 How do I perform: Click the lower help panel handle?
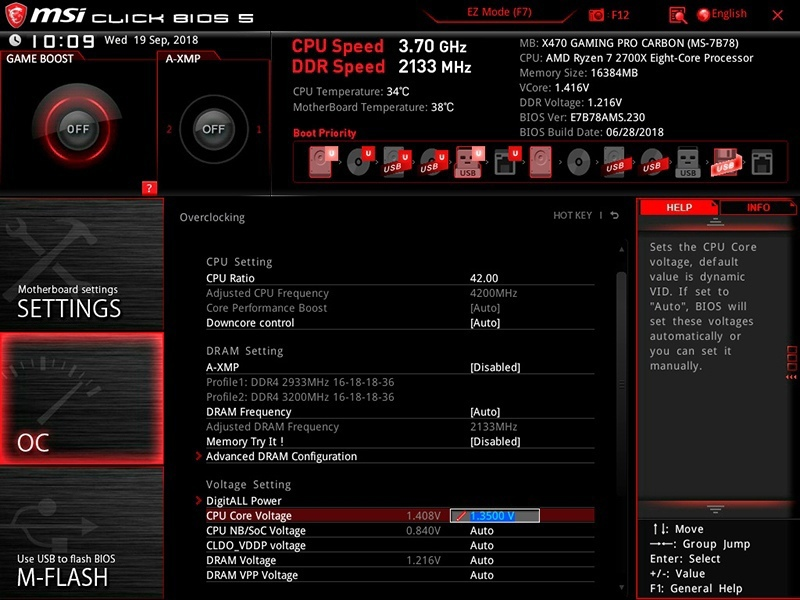point(715,509)
